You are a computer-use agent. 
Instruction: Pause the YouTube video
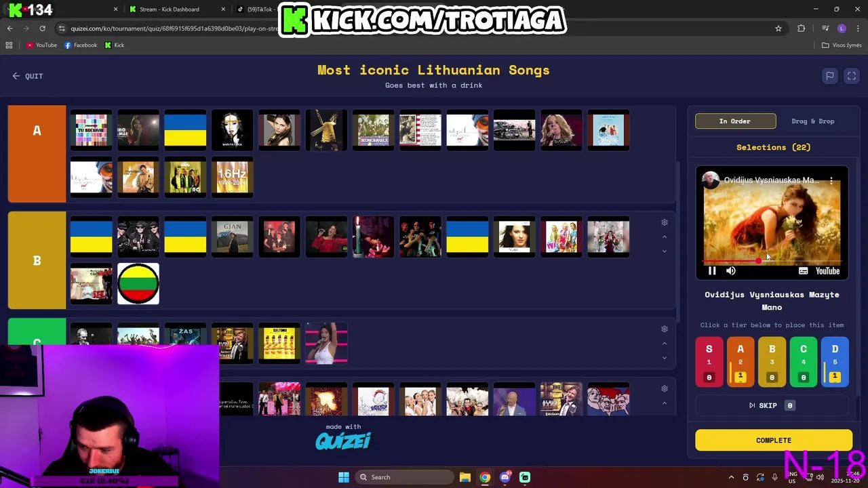(712, 271)
